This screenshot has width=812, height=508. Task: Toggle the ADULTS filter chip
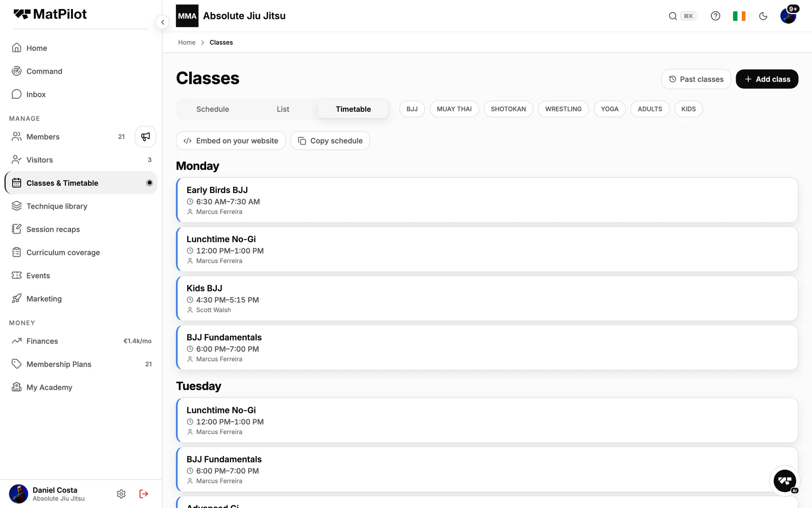tap(650, 109)
